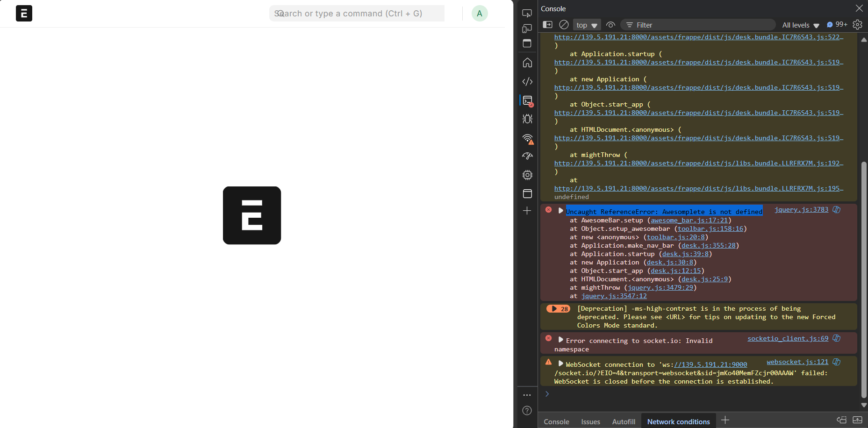
Task: Select Network conditions drawer tab
Action: tap(678, 421)
